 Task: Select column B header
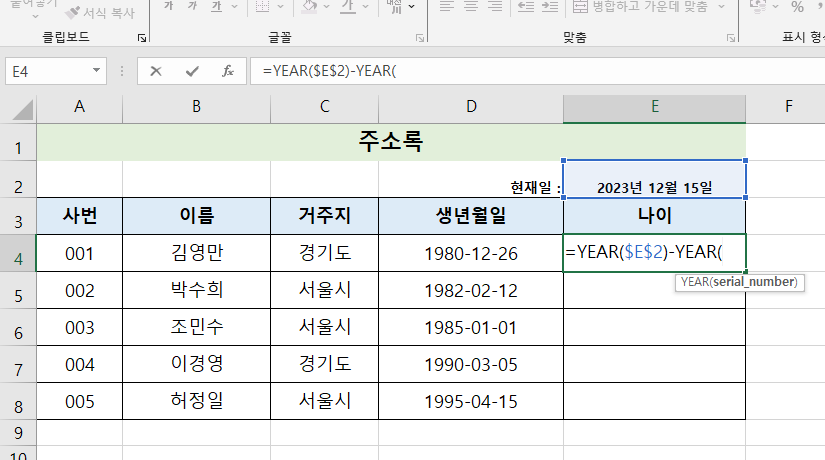pyautogui.click(x=196, y=107)
